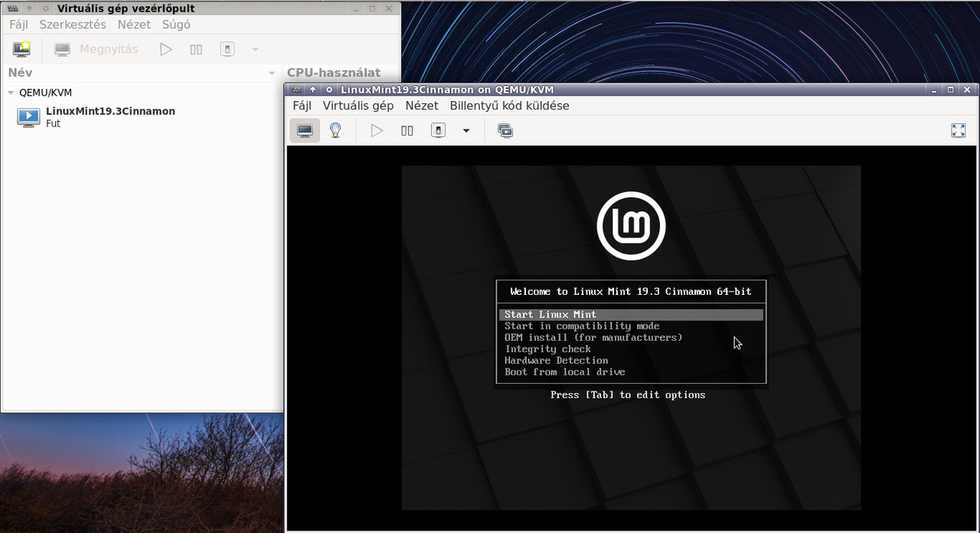Show virtual hardware details lightbulb icon
Image resolution: width=980 pixels, height=533 pixels.
(x=335, y=130)
